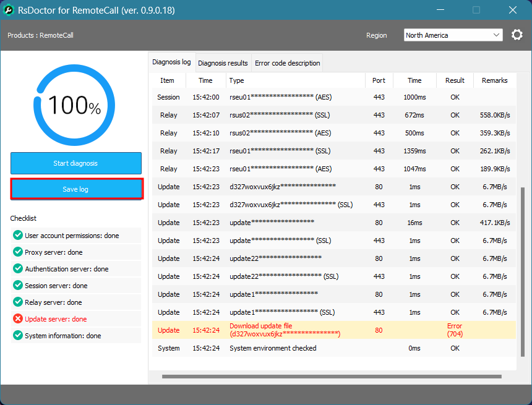Click the green check beside Session server
Screen dimensions: 532x405
pyautogui.click(x=18, y=285)
